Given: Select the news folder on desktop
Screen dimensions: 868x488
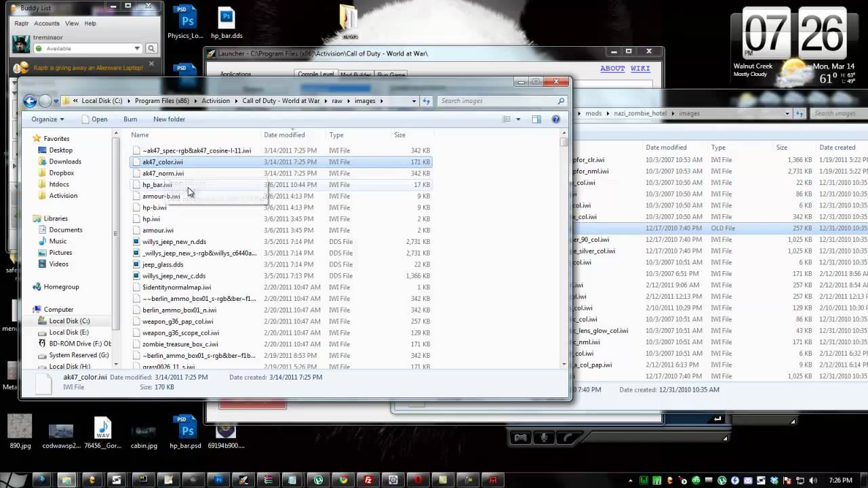Looking at the screenshot, I should pos(349,22).
